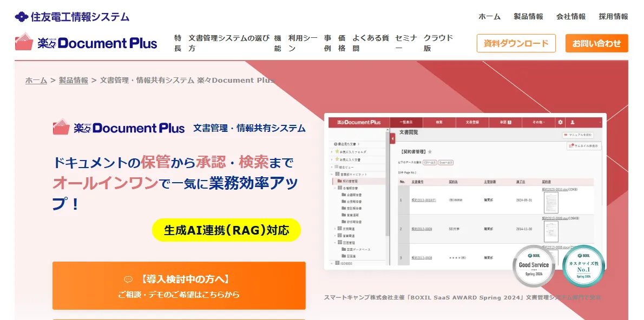This screenshot has height=320, width=644.
Task: Follow the 製品情報 breadcrumb link
Action: (x=74, y=80)
